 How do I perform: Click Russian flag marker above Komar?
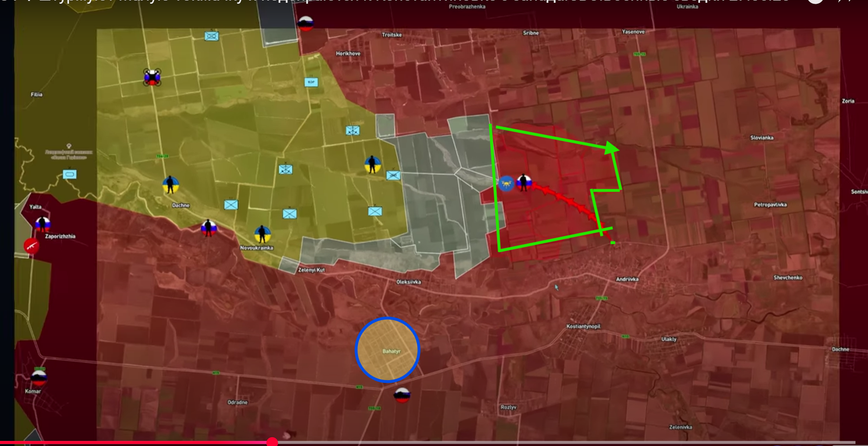pyautogui.click(x=39, y=376)
